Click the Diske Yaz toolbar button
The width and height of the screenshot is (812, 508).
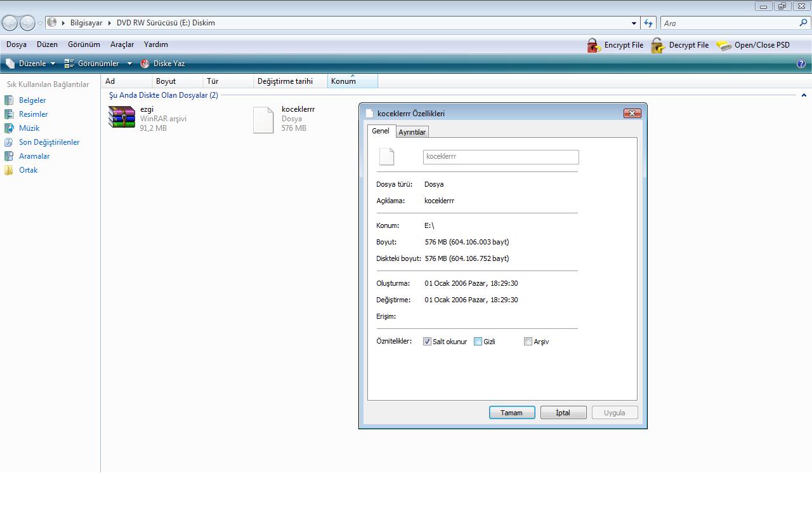(163, 63)
